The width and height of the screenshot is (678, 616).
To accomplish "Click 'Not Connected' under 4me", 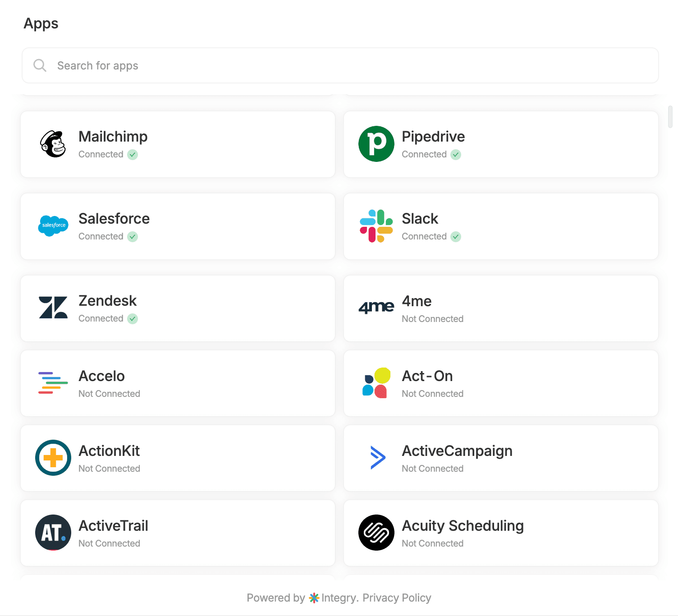I will 432,319.
